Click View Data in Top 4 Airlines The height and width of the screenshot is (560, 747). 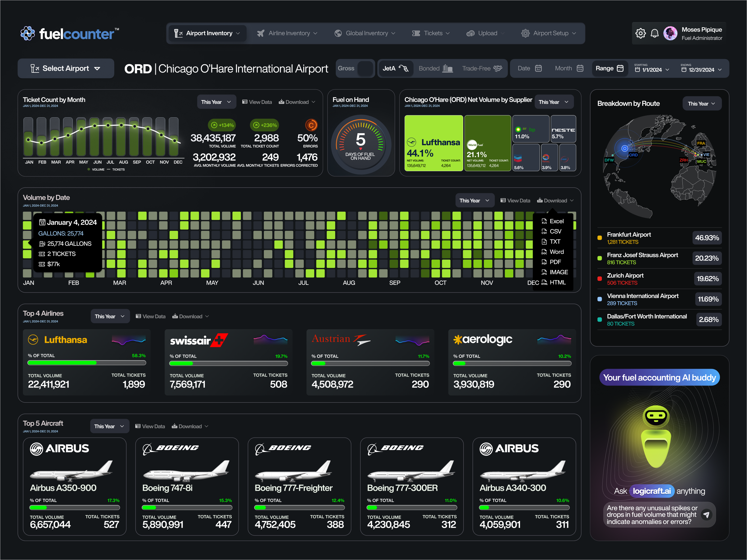coord(151,316)
